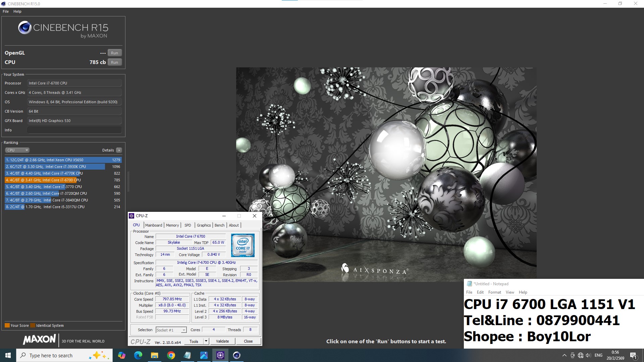Expand CPU-Z Tools dropdown arrow
Screen dimensions: 644x362
tap(206, 341)
